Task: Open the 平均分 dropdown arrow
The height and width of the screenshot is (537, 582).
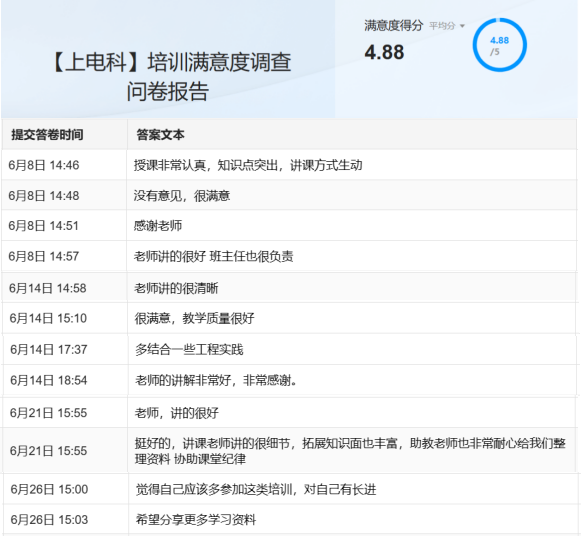Action: [462, 26]
